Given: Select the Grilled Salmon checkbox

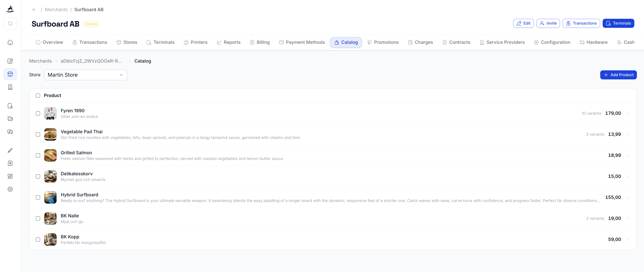Looking at the screenshot, I should tap(38, 155).
